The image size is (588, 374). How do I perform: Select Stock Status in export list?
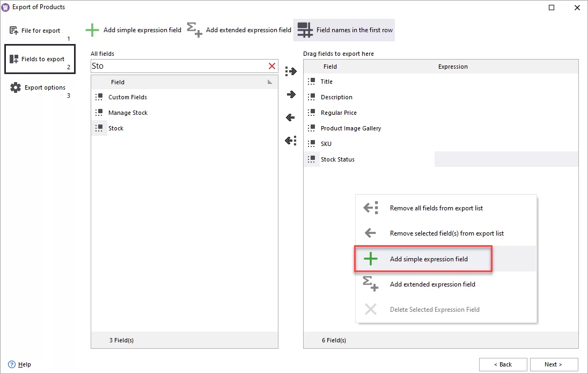pos(337,159)
